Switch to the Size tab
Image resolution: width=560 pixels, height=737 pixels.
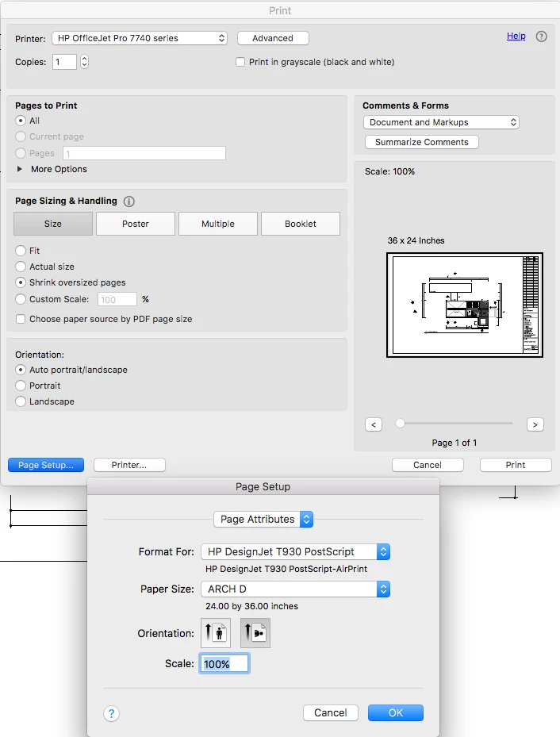[53, 224]
